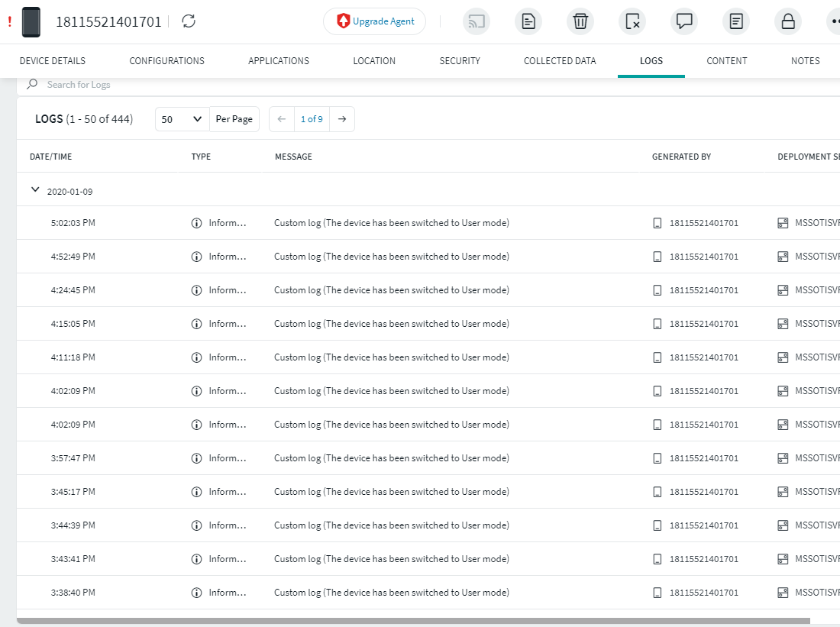This screenshot has height=627, width=840.
Task: Click the padlock lock device icon
Action: 787,21
